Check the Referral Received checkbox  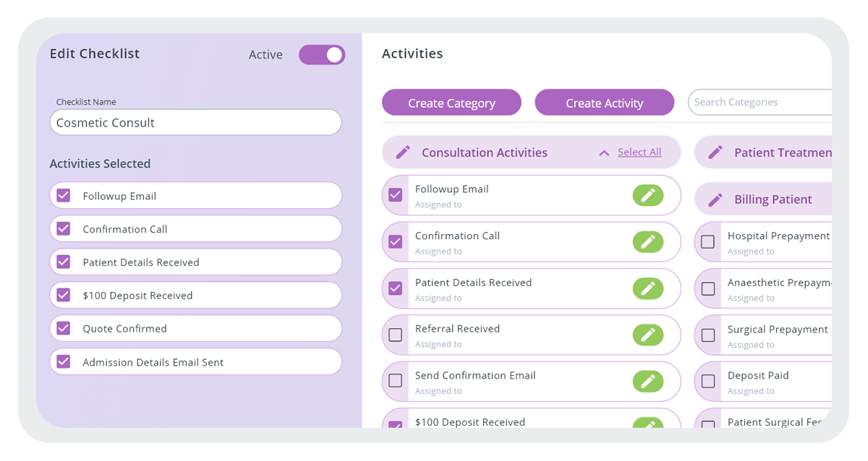point(395,335)
